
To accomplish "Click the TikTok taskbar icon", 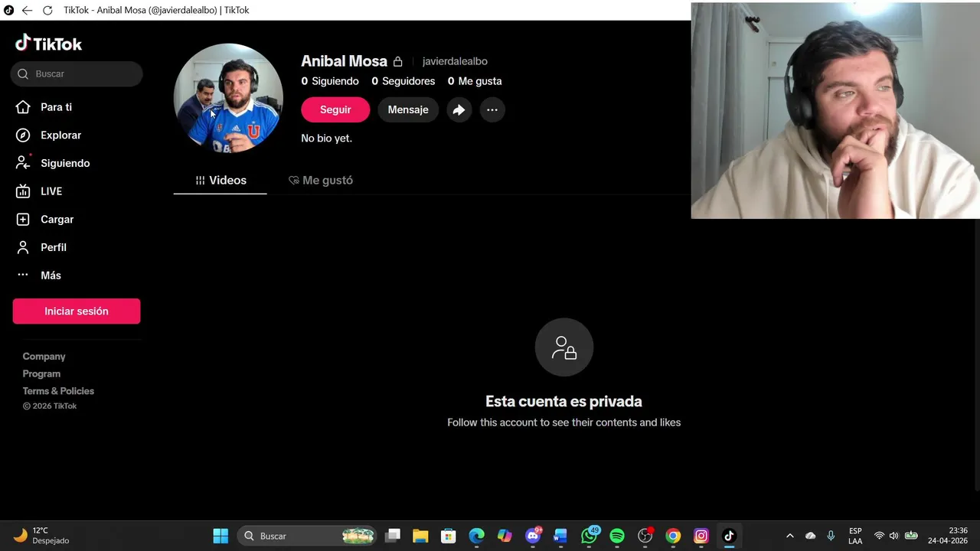I will pyautogui.click(x=729, y=536).
